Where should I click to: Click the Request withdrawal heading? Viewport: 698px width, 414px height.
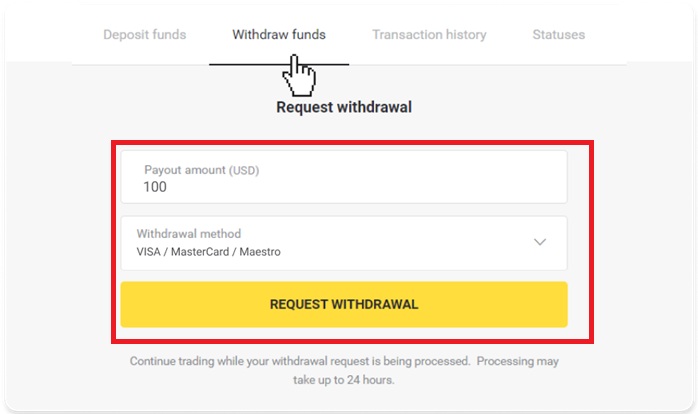343,107
